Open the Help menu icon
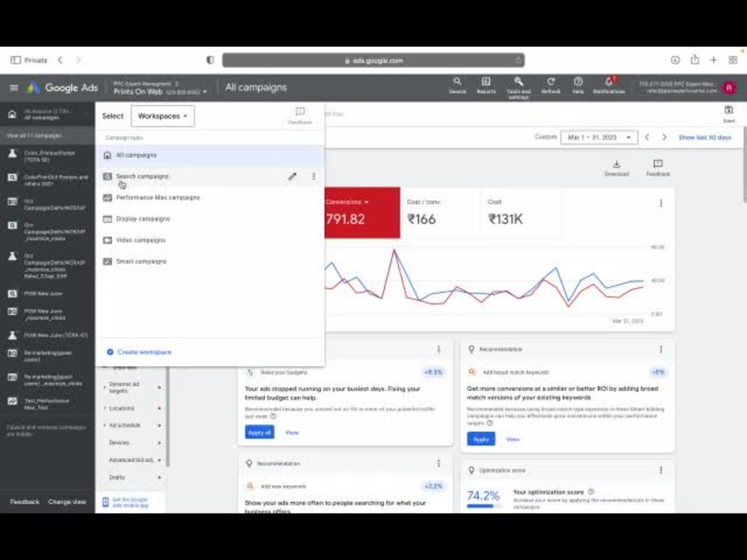Viewport: 747px width, 560px height. click(578, 86)
